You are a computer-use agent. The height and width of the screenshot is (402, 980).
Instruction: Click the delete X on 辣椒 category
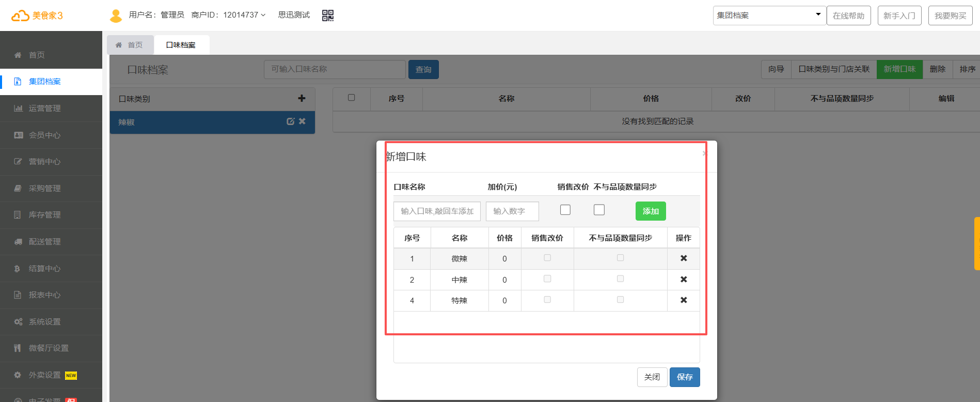[303, 121]
